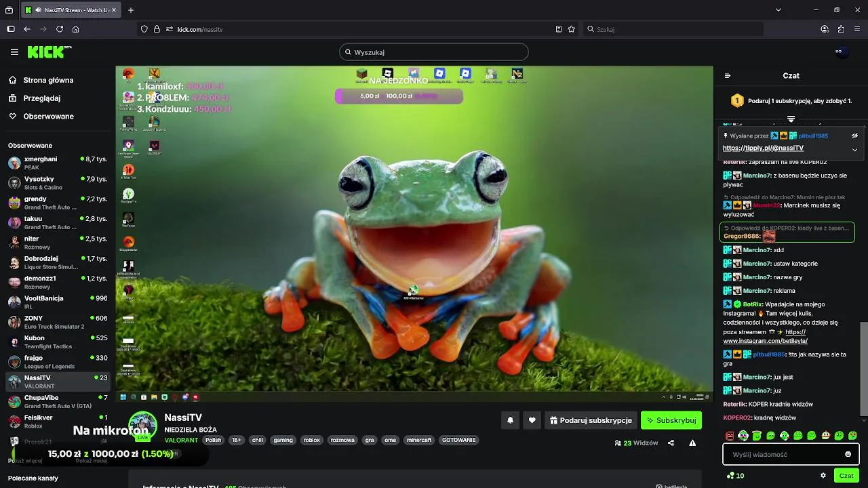Open ZONY channel in sidebar
868x488 pixels.
pos(58,322)
